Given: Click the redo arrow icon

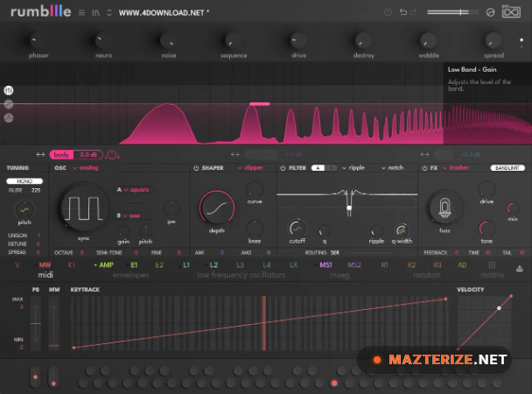Looking at the screenshot, I should (x=413, y=12).
